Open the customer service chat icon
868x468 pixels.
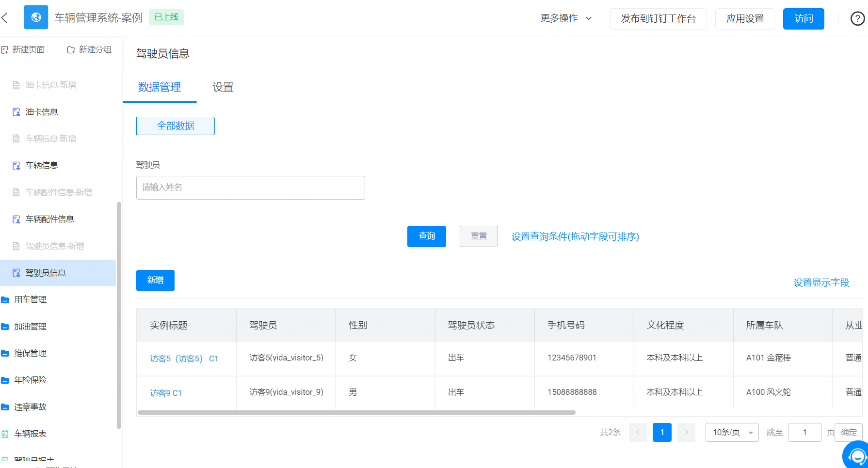click(856, 455)
